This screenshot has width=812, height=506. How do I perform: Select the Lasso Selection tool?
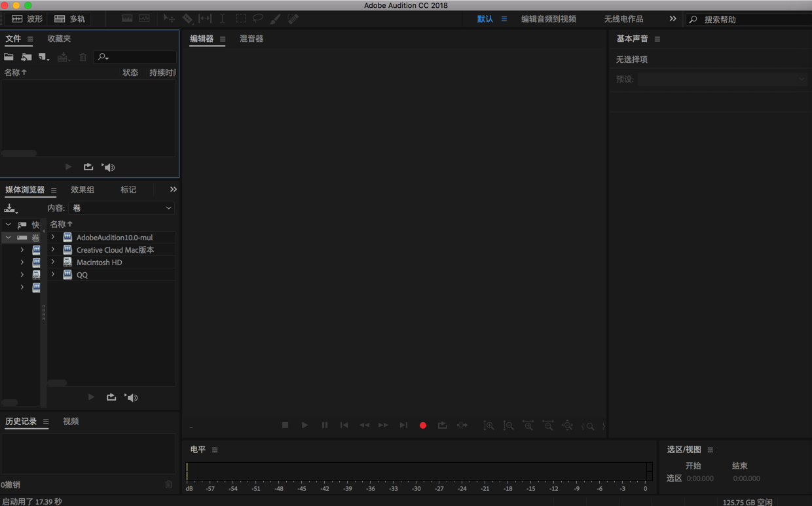point(258,19)
